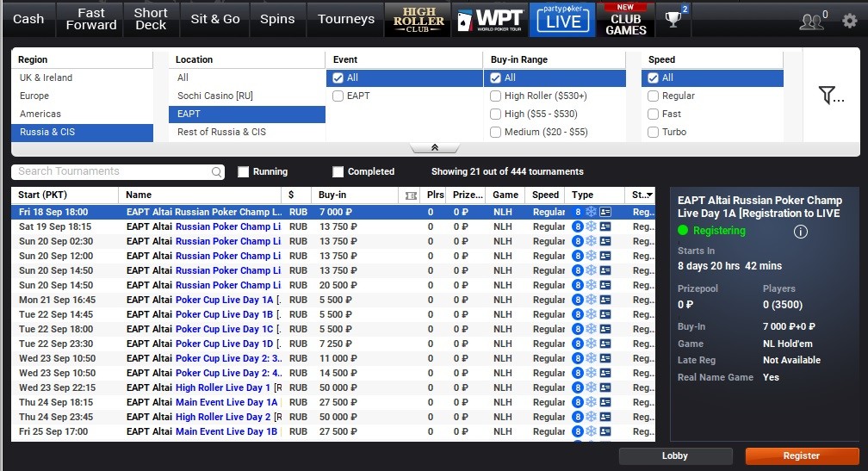Screen dimensions: 868x471
Task: Open the WPT World Poker Tour logo
Action: pos(491,19)
